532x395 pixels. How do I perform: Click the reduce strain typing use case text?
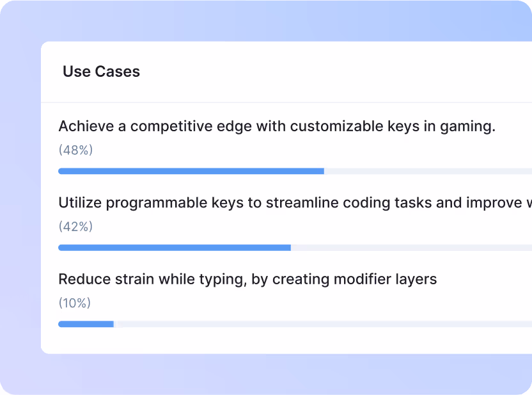pos(247,279)
